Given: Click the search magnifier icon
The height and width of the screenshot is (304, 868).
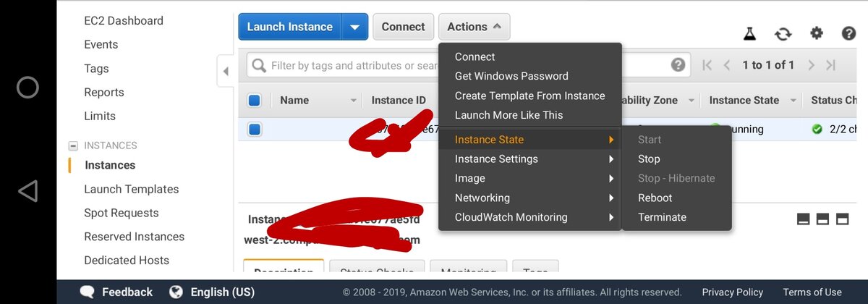Looking at the screenshot, I should coord(259,66).
